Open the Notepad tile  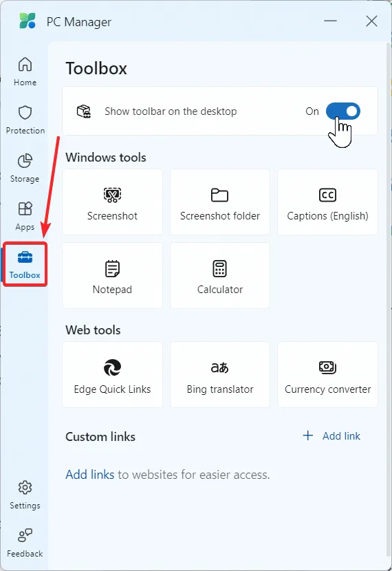pyautogui.click(x=112, y=276)
